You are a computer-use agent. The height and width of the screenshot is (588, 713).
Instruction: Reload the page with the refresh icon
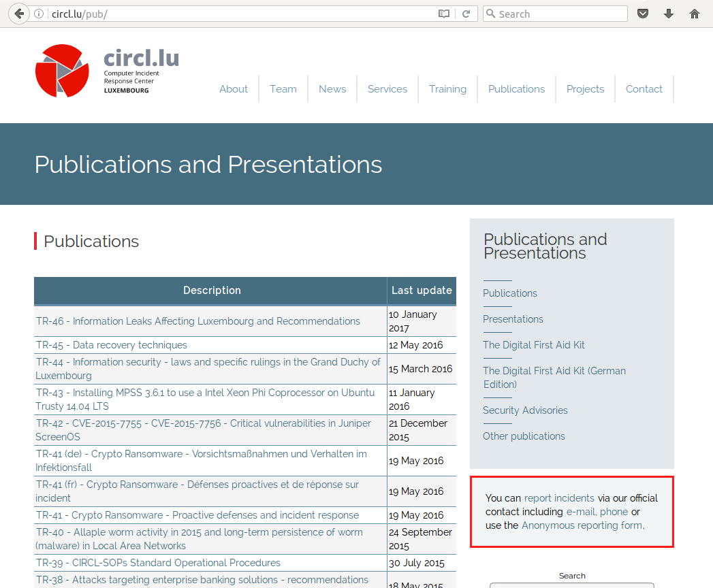point(466,14)
